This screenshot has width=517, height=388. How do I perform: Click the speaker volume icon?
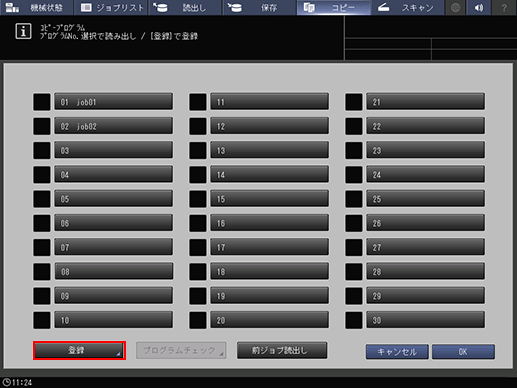479,8
